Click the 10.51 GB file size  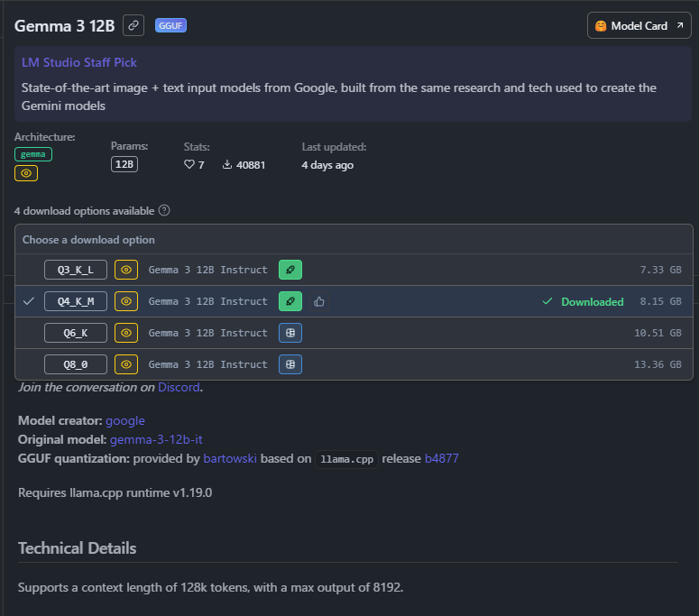[658, 333]
